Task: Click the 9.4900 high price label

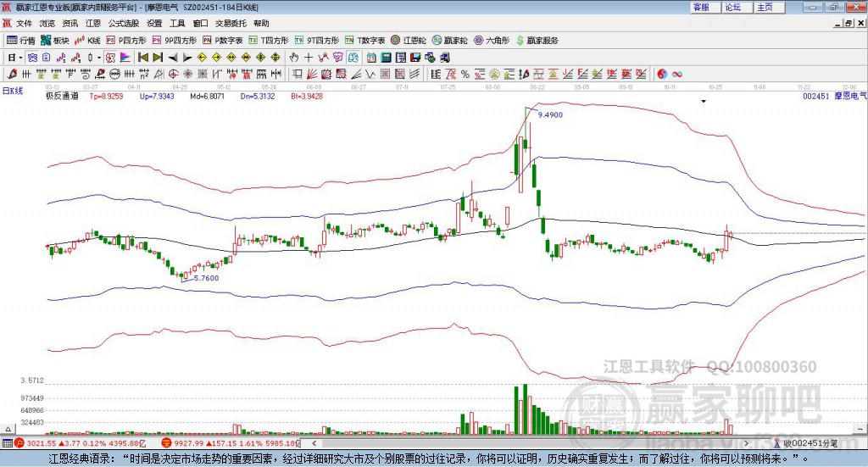Action: pos(550,114)
